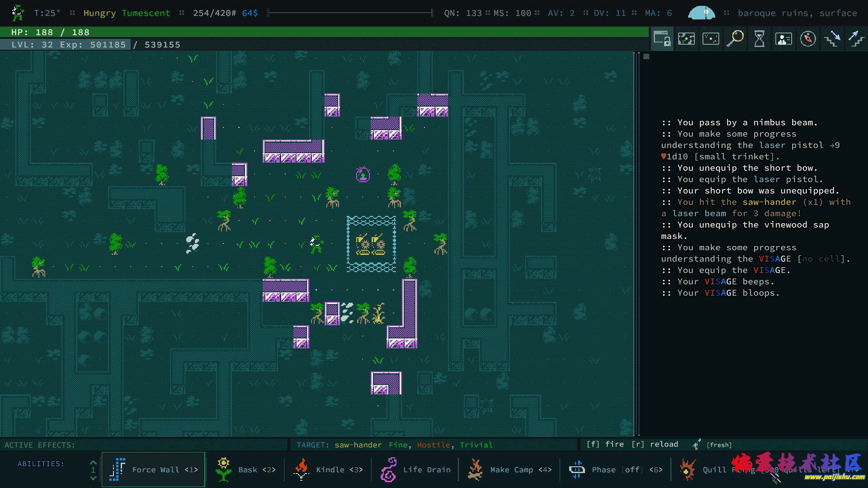Click the saw-hander turret inside the force field

(x=363, y=244)
